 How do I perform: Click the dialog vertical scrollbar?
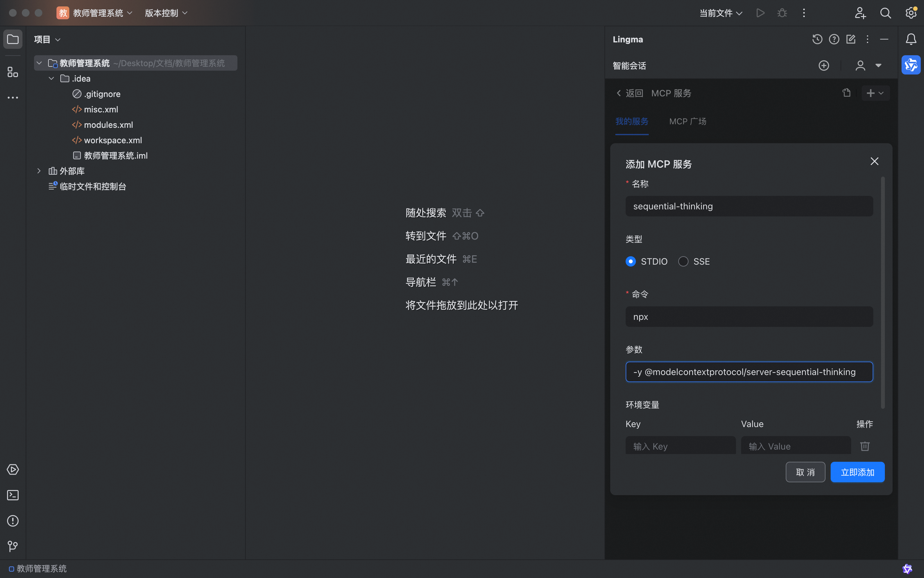click(882, 293)
